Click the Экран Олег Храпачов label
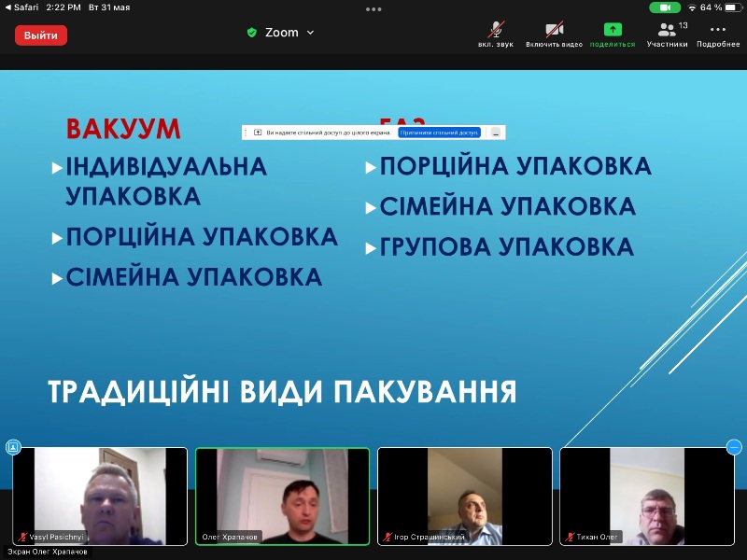 48,552
